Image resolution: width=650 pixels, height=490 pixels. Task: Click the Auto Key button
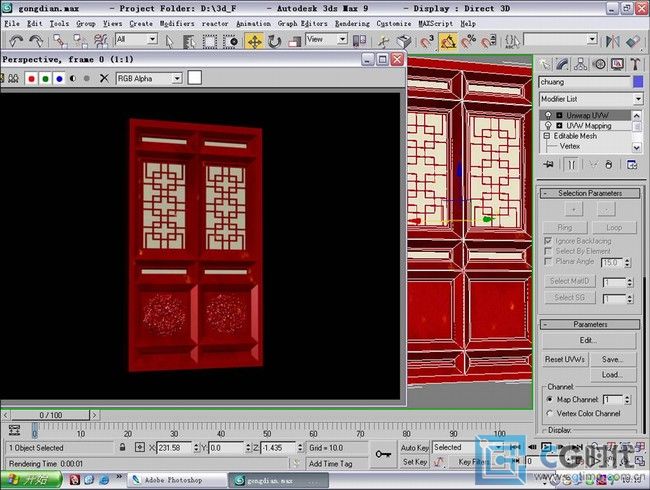pyautogui.click(x=414, y=448)
